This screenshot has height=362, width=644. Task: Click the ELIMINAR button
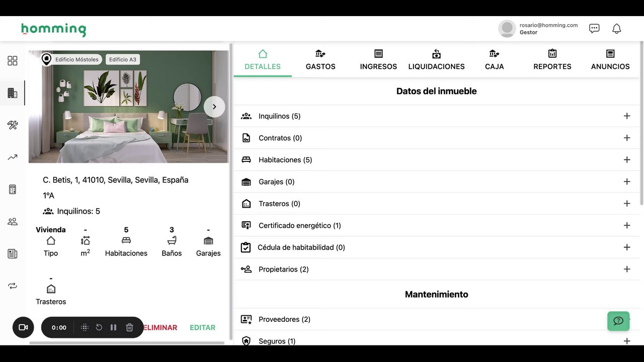pos(160,327)
